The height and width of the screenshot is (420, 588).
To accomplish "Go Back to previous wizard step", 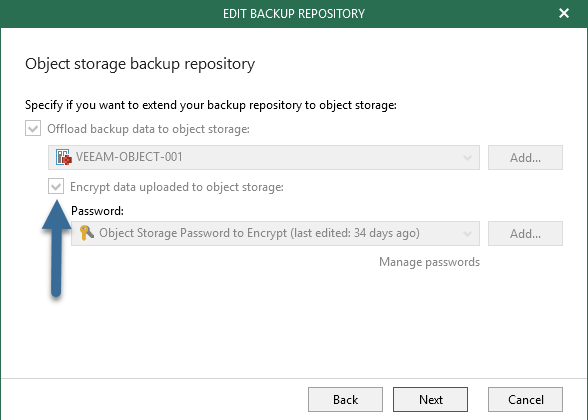I will (x=345, y=399).
